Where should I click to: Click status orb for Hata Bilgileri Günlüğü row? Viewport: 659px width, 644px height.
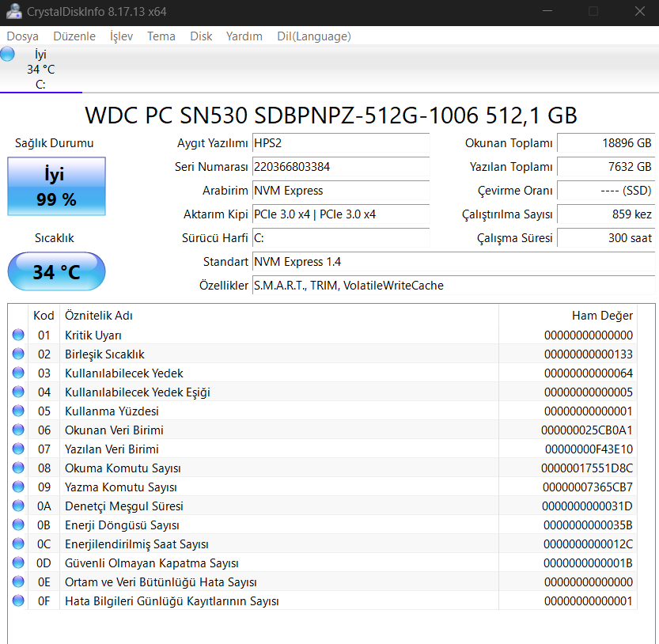(18, 600)
